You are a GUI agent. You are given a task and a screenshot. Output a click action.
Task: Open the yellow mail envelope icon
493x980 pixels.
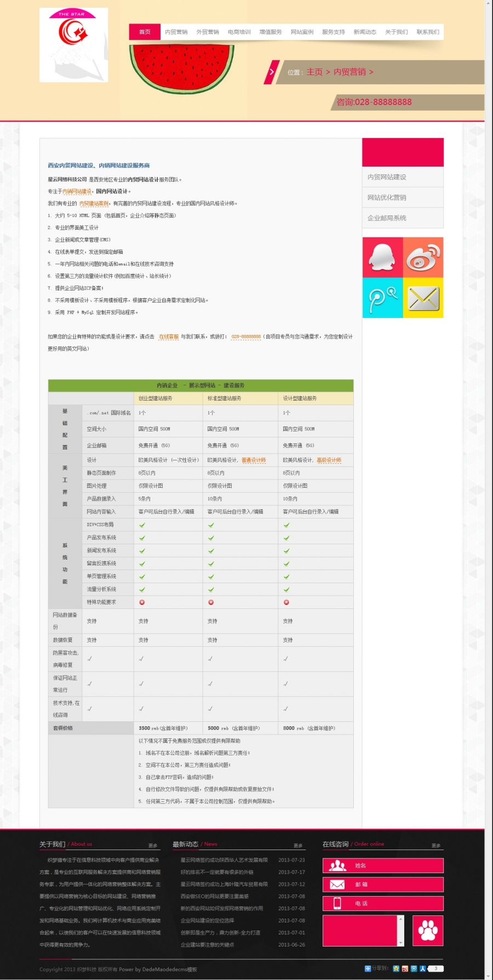tap(423, 298)
